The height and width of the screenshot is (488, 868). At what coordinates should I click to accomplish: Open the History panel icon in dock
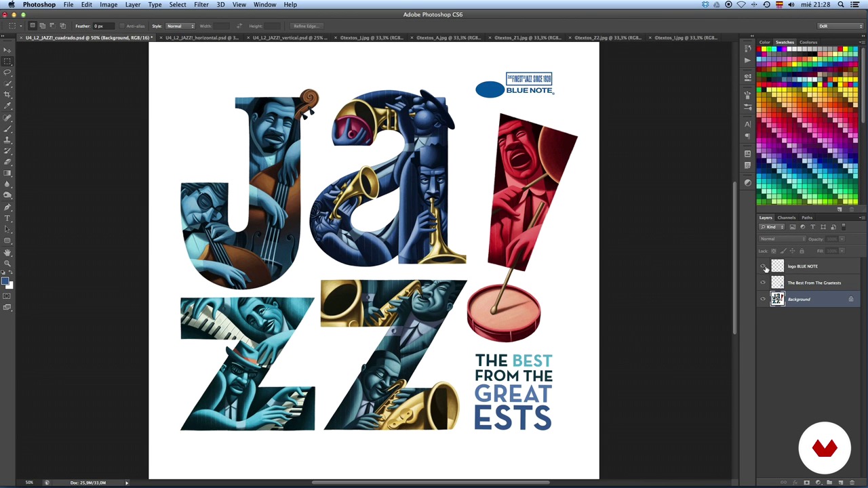point(747,49)
